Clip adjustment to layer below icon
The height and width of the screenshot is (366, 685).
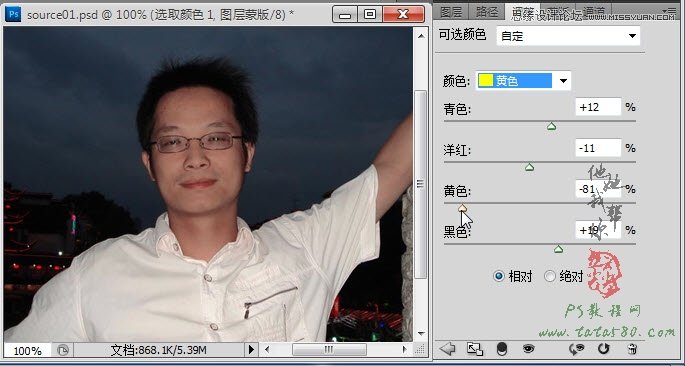click(502, 349)
